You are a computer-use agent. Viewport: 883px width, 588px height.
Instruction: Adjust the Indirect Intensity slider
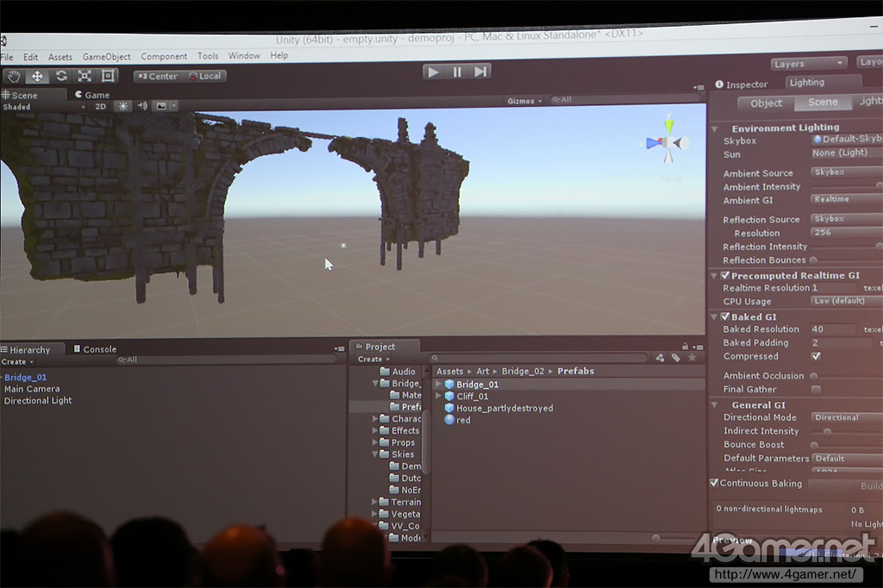pyautogui.click(x=827, y=431)
